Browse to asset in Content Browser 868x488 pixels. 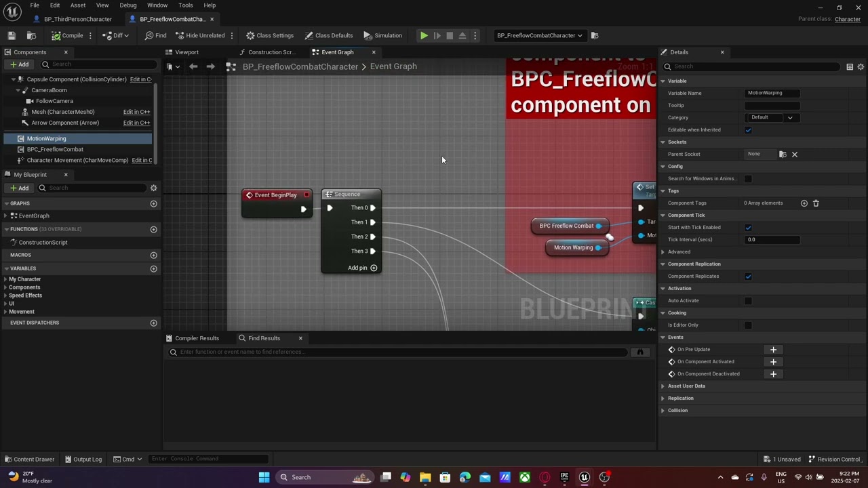31,35
